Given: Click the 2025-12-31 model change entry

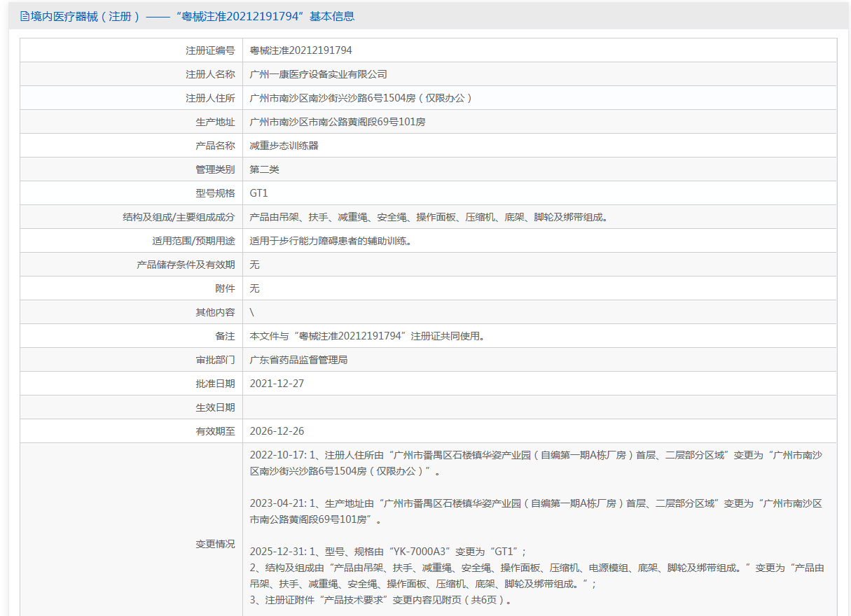Looking at the screenshot, I should [x=387, y=551].
